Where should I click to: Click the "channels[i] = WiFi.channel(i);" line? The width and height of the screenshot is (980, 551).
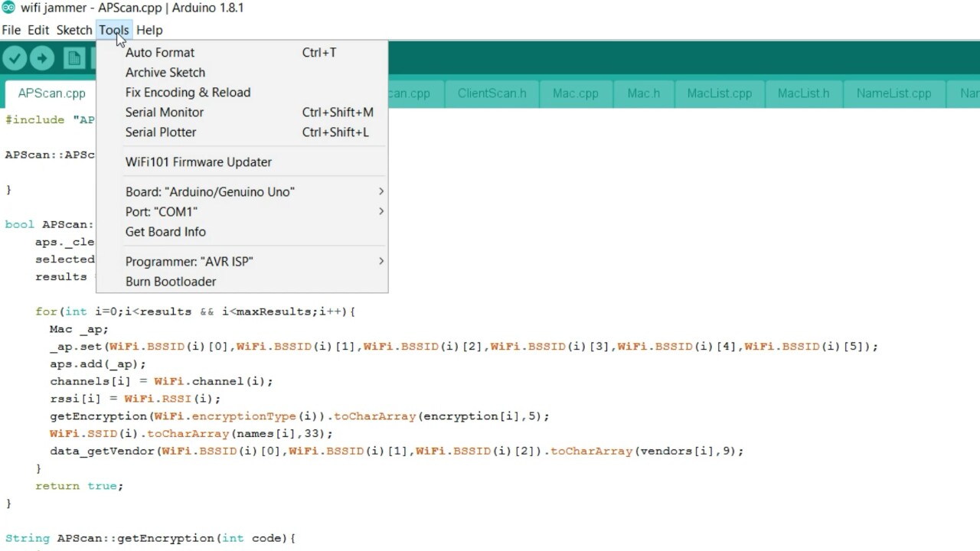point(161,381)
